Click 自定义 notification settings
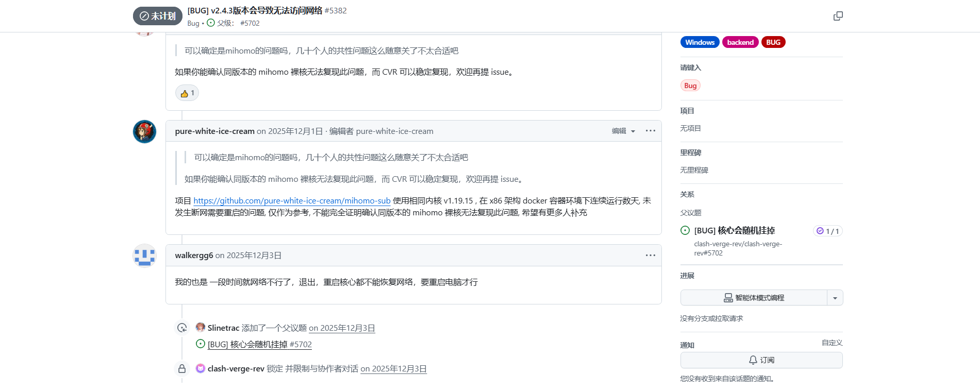980x391 pixels. (x=832, y=343)
